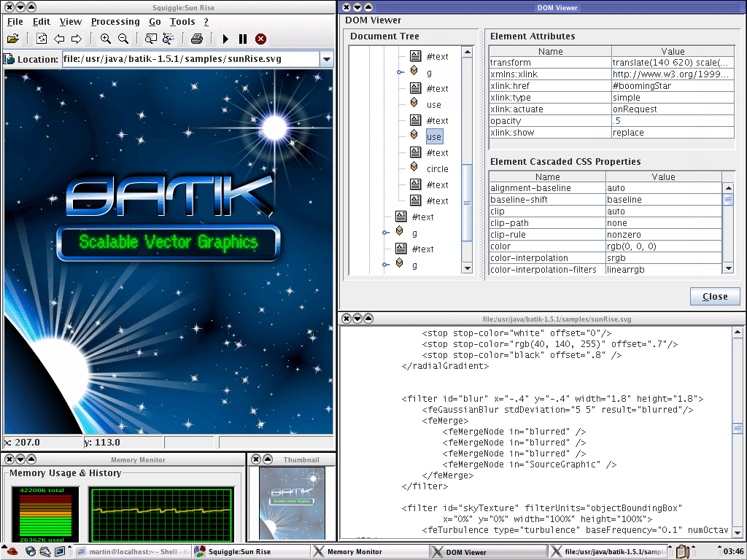Click the Zoom In magnifier icon
This screenshot has height=560, width=747.
point(105,39)
